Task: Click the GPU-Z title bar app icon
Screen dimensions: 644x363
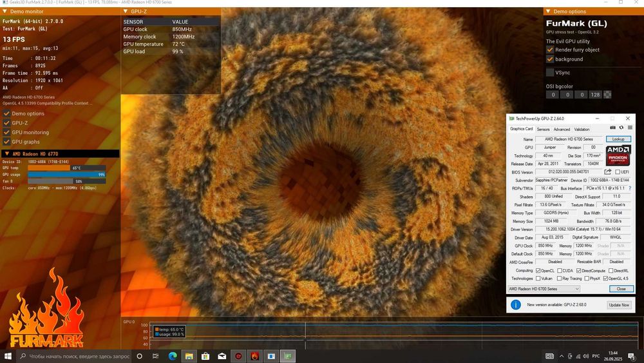Action: point(512,119)
